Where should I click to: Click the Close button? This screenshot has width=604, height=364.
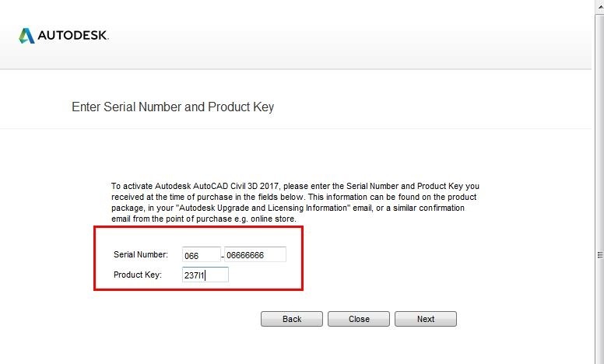pos(359,319)
